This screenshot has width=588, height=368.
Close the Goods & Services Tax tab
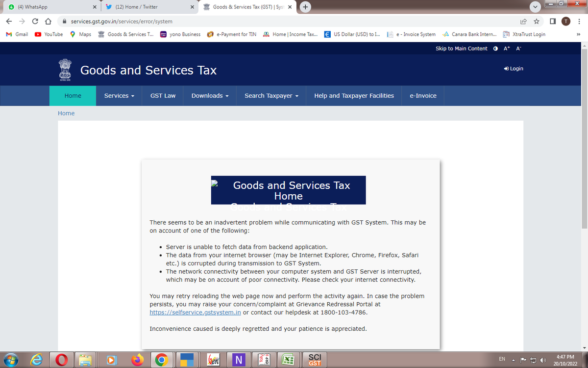(x=290, y=7)
